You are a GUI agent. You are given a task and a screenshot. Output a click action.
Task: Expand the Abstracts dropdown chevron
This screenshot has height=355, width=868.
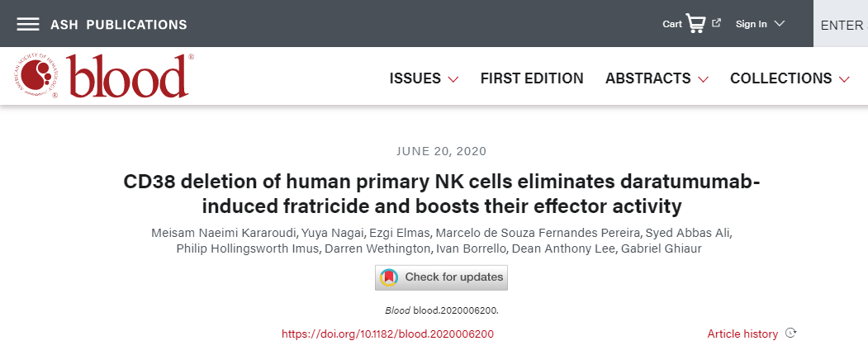coord(703,79)
